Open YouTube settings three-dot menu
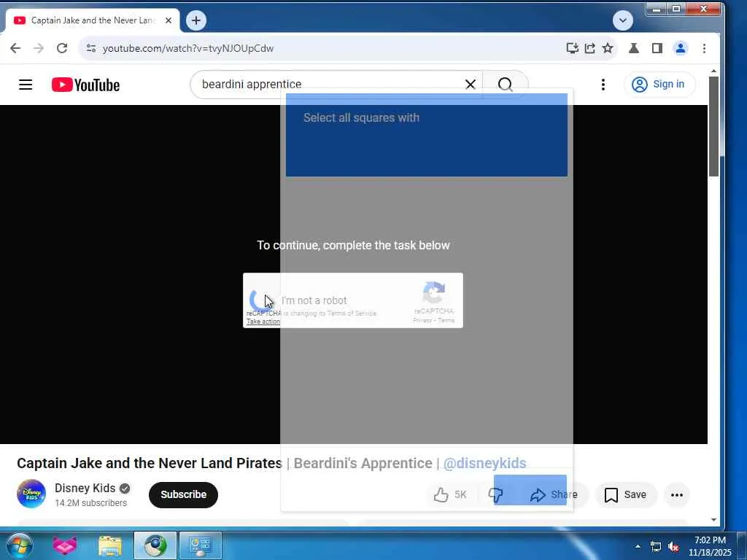 point(603,85)
